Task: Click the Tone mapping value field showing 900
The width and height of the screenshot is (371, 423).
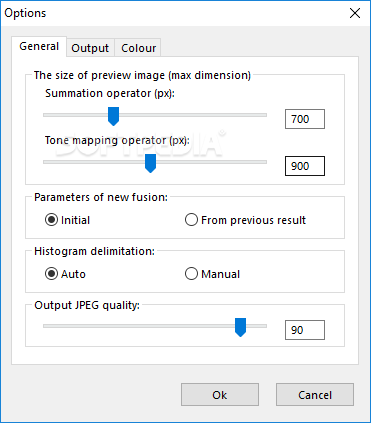Action: (305, 166)
